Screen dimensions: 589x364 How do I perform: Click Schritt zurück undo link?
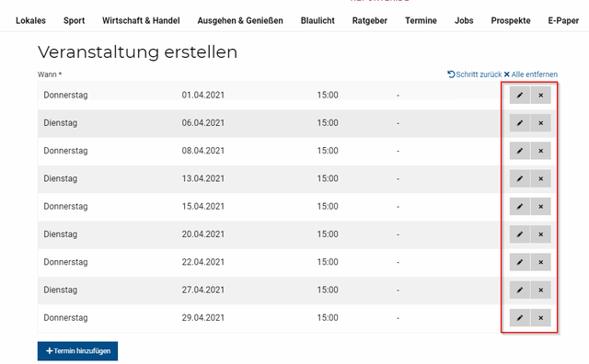[x=475, y=74]
